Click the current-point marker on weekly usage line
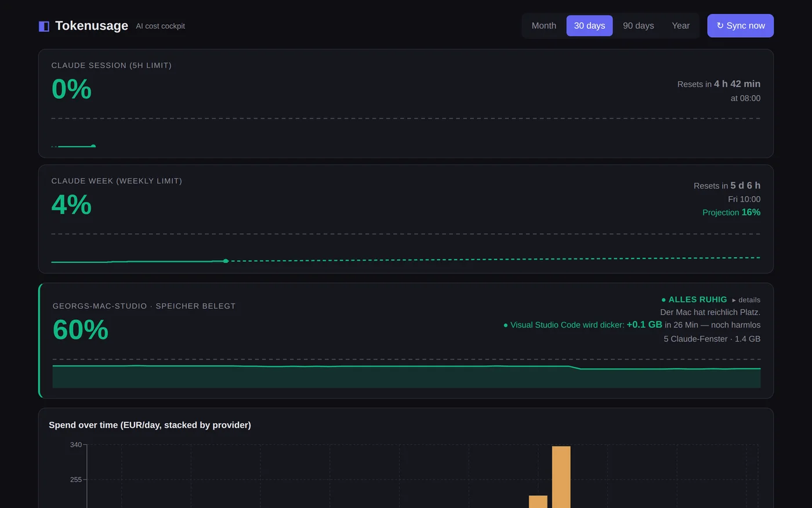 pyautogui.click(x=226, y=261)
